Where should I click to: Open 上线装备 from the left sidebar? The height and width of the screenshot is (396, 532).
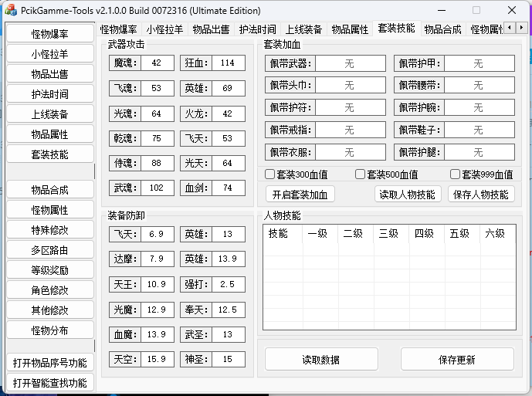point(50,114)
